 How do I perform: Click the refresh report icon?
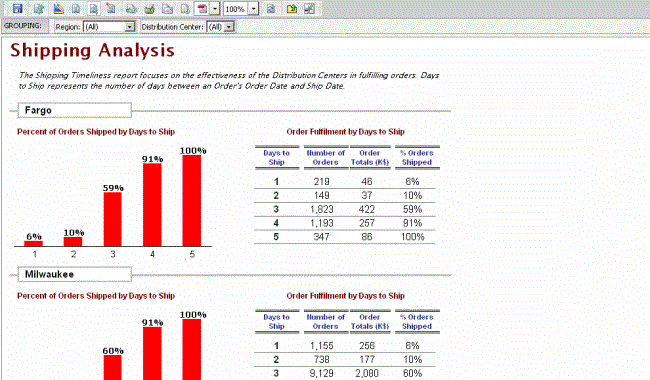click(271, 8)
